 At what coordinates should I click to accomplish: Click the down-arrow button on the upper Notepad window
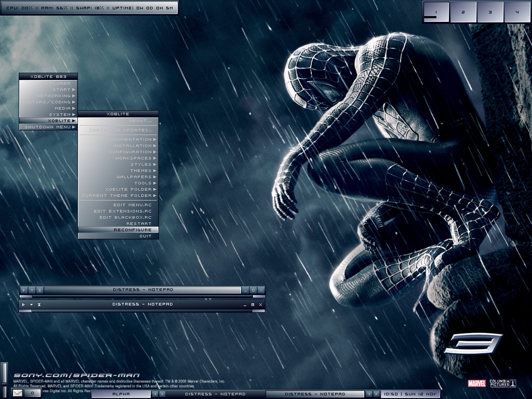click(x=32, y=290)
